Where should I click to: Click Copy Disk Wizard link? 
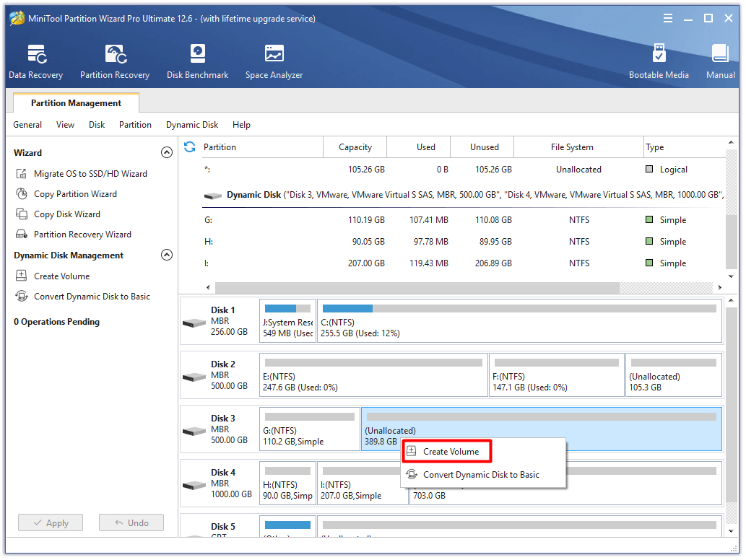(67, 214)
